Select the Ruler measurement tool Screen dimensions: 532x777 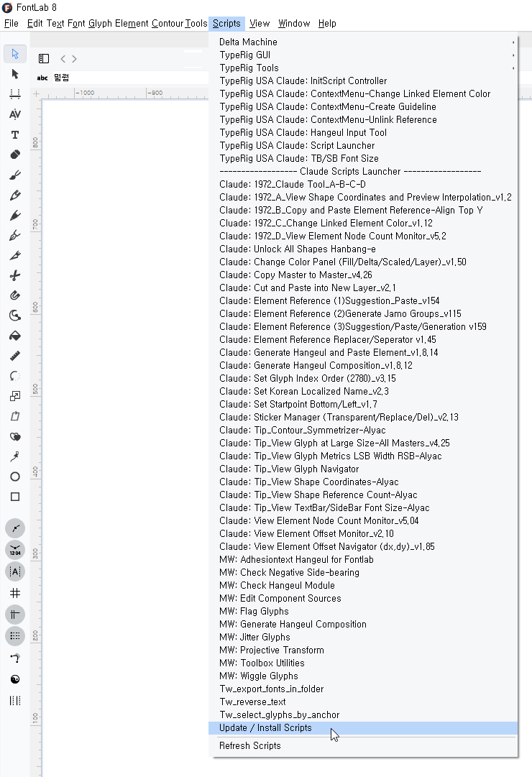pyautogui.click(x=15, y=356)
